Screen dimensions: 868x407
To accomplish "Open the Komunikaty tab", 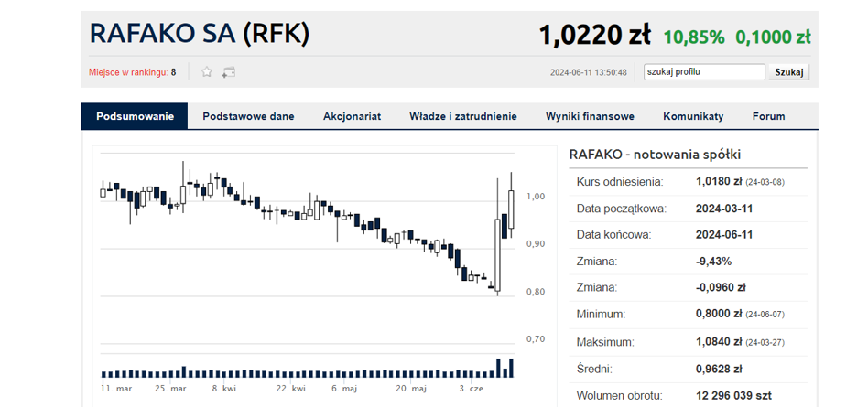I will point(694,116).
